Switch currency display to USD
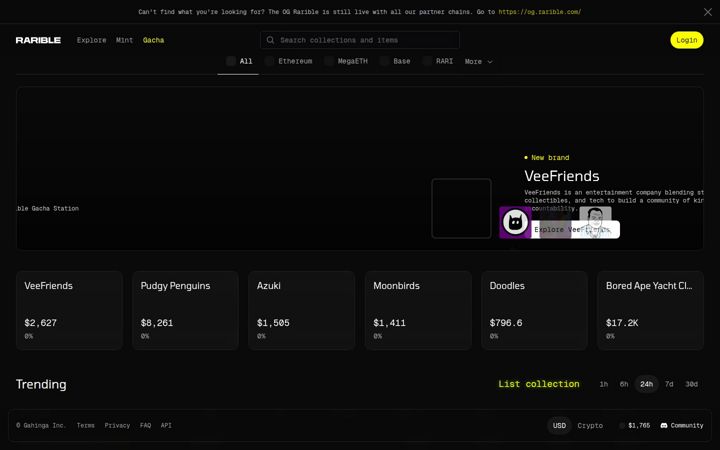The height and width of the screenshot is (450, 720). pyautogui.click(x=559, y=426)
